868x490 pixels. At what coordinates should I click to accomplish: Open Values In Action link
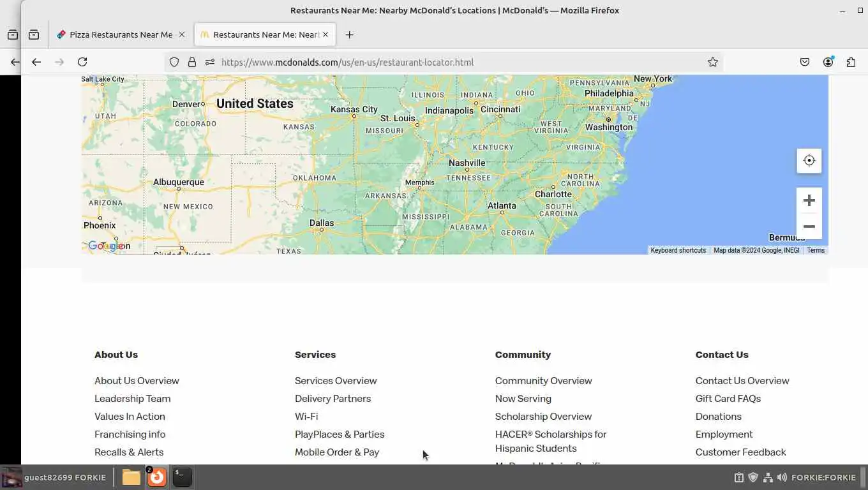(x=130, y=416)
